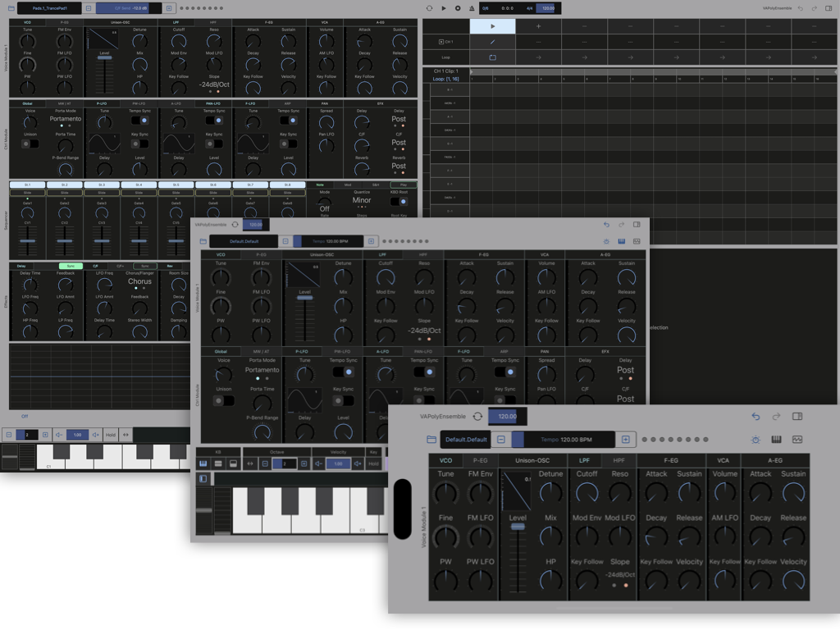This screenshot has width=840, height=630.
Task: Click the St.5 sequencer step button
Action: coord(176,185)
